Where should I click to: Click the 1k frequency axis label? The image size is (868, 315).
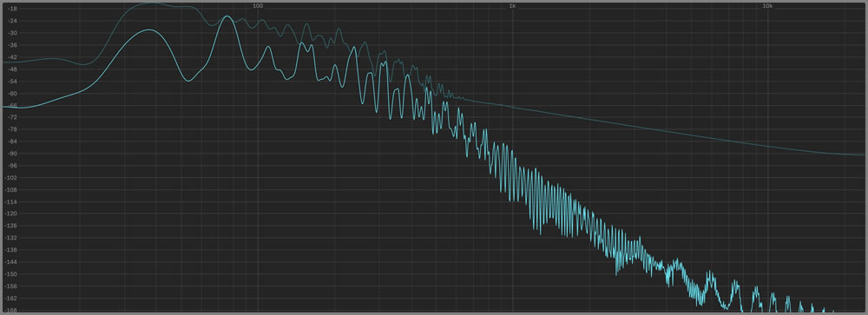pyautogui.click(x=513, y=6)
